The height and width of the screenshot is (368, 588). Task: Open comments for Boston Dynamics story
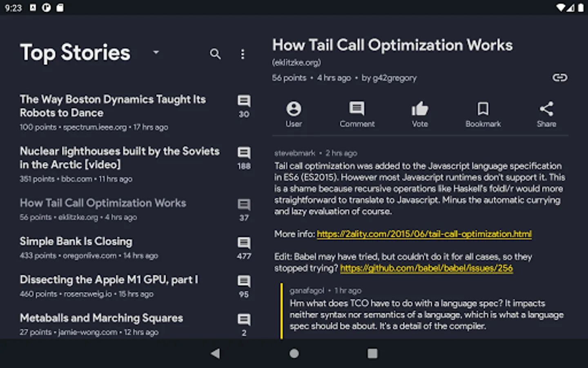tap(244, 106)
